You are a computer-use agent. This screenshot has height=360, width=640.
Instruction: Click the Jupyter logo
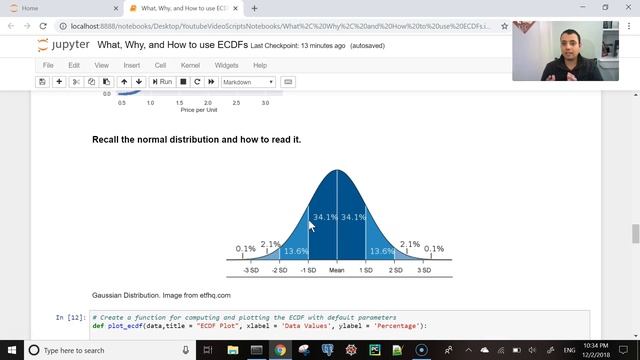pyautogui.click(x=63, y=45)
